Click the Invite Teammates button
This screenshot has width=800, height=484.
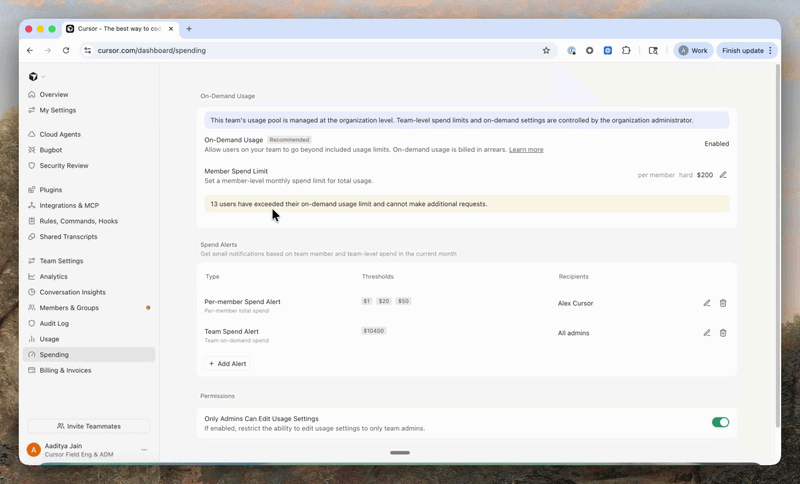tap(89, 426)
